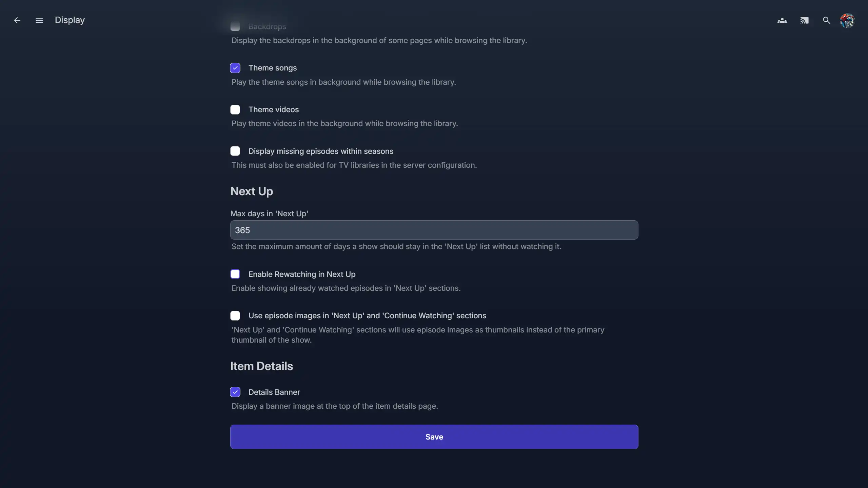Toggle the Backdrops checkbox
868x488 pixels.
[235, 26]
